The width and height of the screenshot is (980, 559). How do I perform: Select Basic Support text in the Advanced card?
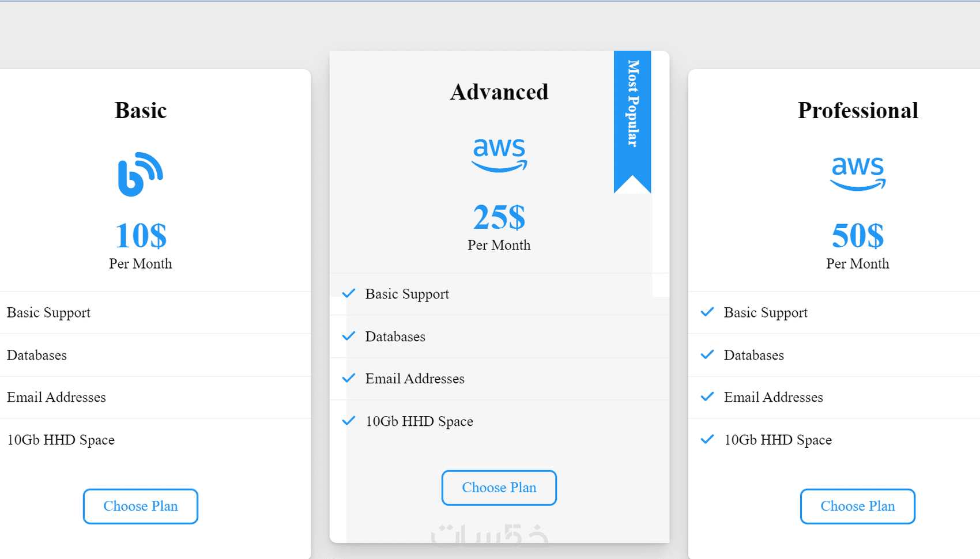(408, 294)
